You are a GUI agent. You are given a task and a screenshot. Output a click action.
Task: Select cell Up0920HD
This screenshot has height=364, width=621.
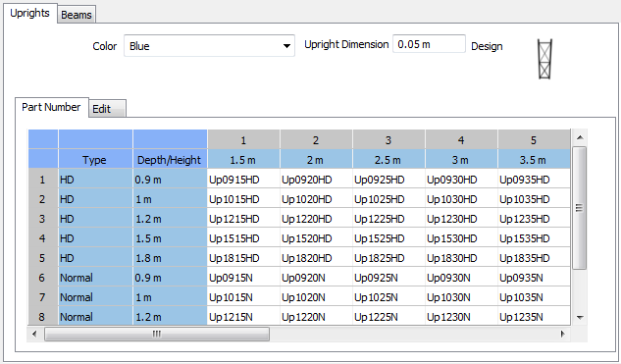[x=316, y=179]
